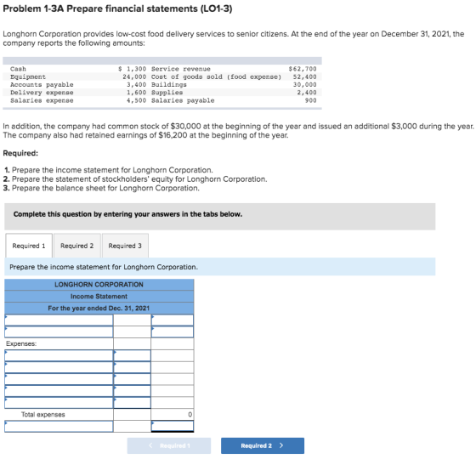Click the second row amount field in right column
The width and height of the screenshot is (476, 459).
click(173, 331)
